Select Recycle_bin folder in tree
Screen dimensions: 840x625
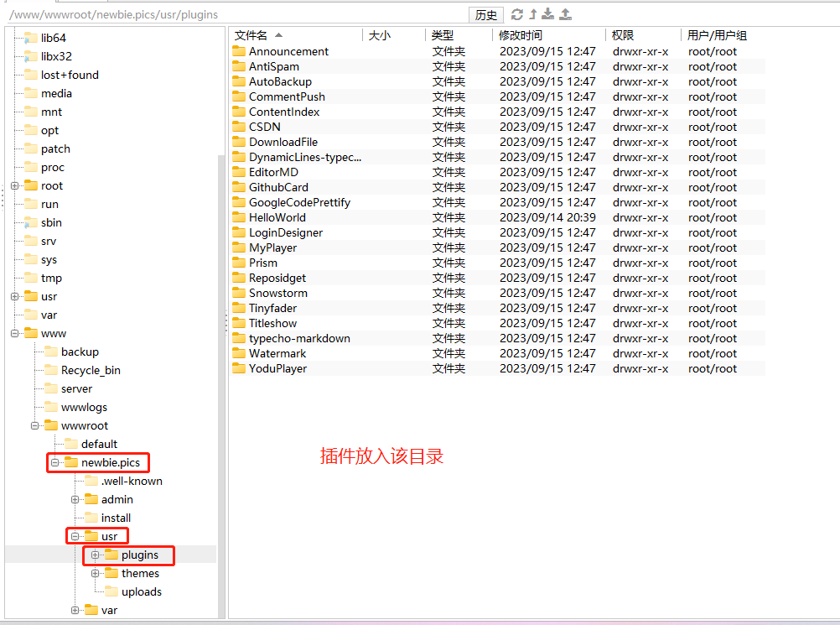91,371
